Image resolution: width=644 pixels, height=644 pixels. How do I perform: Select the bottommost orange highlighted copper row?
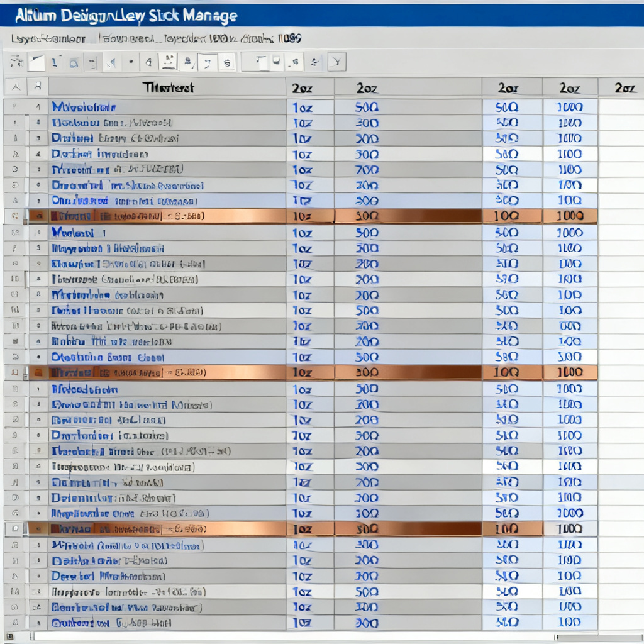(313, 529)
